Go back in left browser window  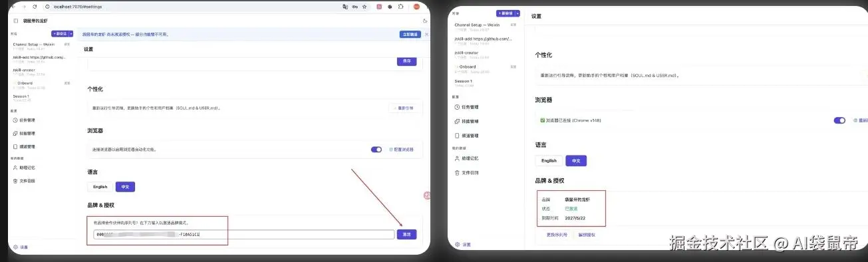[13, 6]
